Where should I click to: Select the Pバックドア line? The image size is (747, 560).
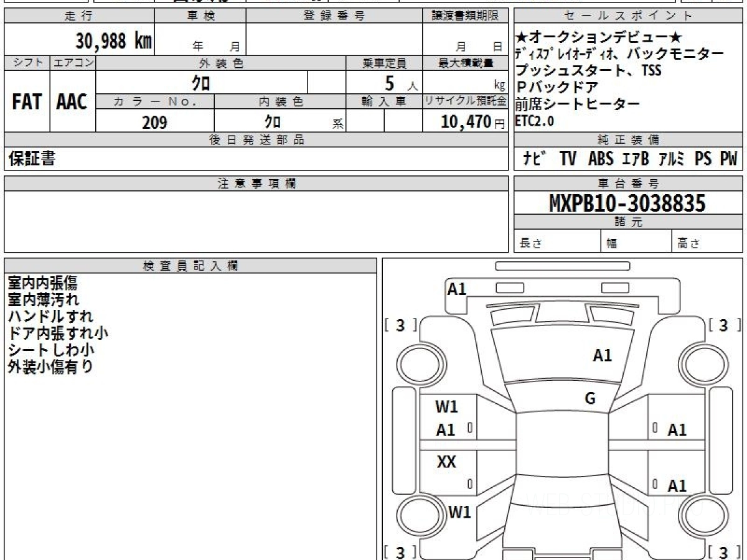557,87
